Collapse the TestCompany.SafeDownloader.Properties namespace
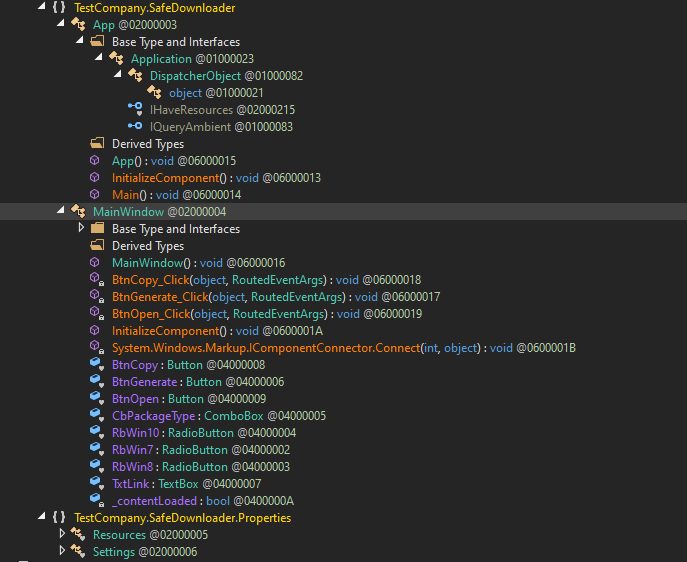687x562 pixels. pyautogui.click(x=43, y=518)
